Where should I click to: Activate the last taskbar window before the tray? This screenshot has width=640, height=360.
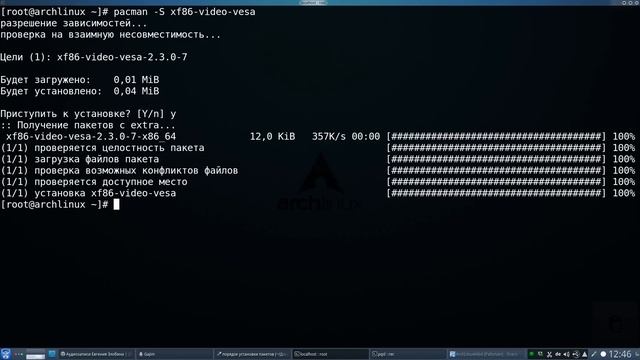[486, 354]
